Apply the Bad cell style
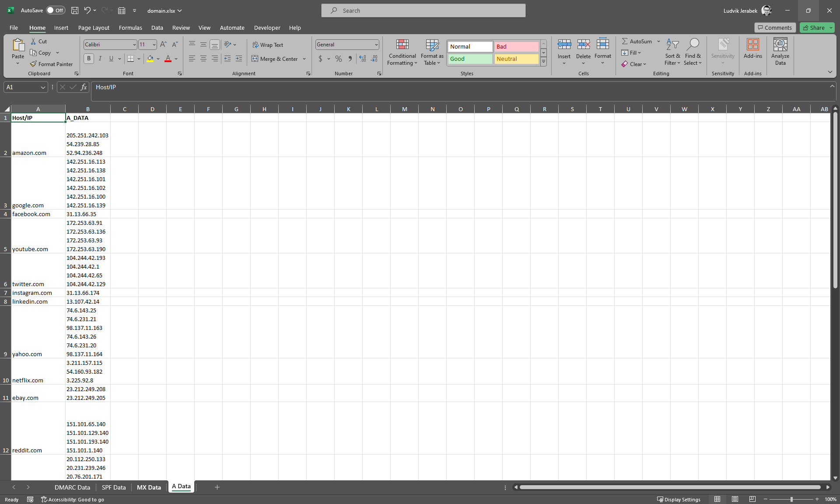The height and width of the screenshot is (504, 840). (516, 46)
